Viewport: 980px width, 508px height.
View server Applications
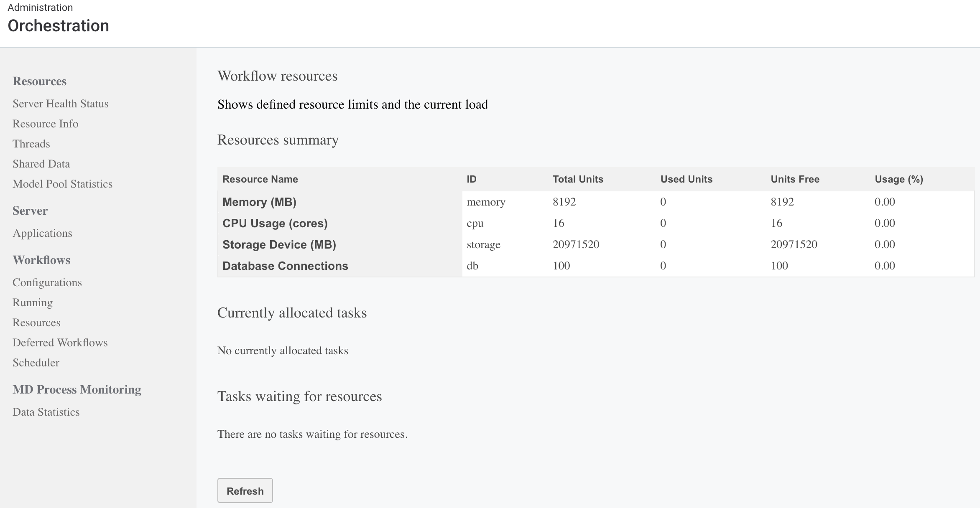(x=42, y=233)
